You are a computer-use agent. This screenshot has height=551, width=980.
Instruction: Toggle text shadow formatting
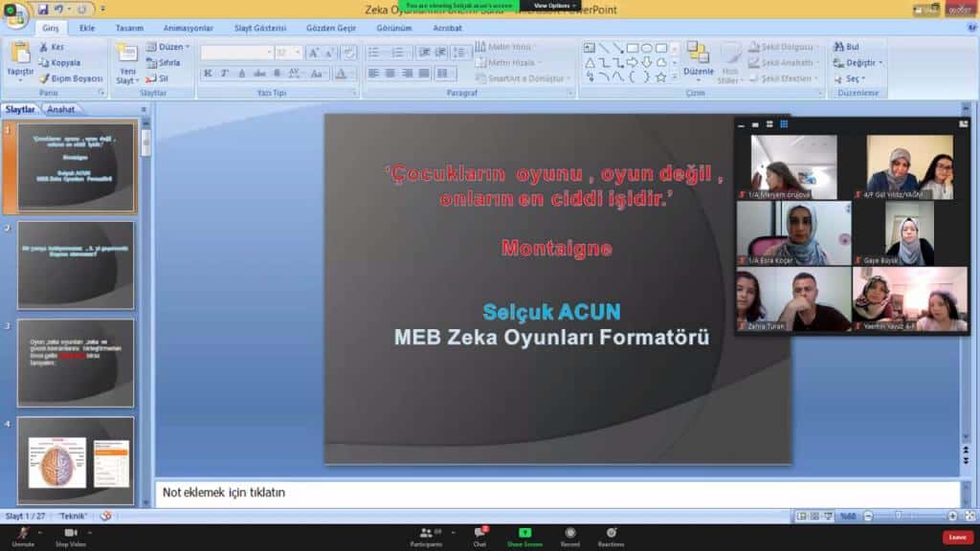point(277,74)
